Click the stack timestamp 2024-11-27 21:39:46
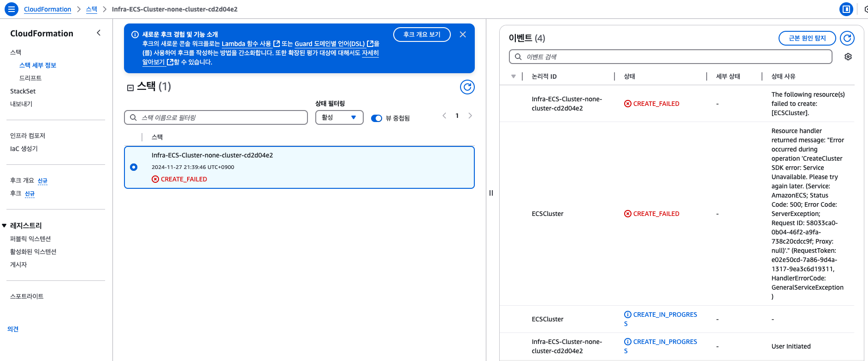The width and height of the screenshot is (868, 361). point(193,167)
